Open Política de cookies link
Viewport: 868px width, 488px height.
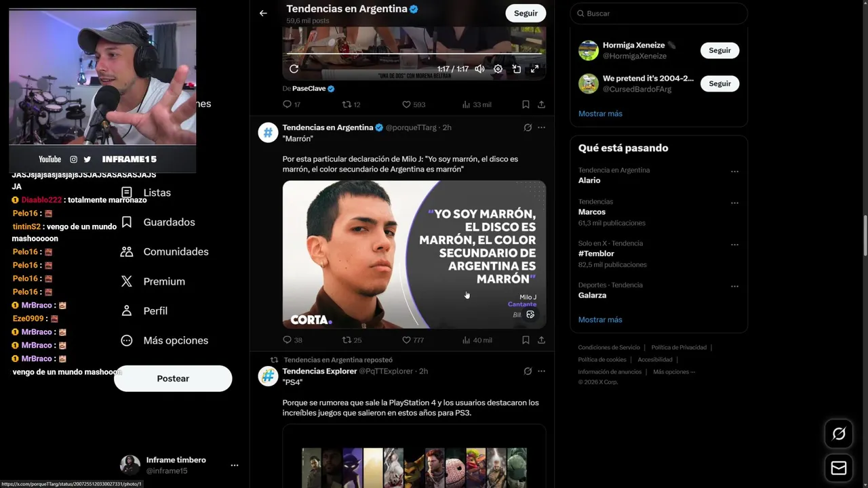pyautogui.click(x=602, y=360)
